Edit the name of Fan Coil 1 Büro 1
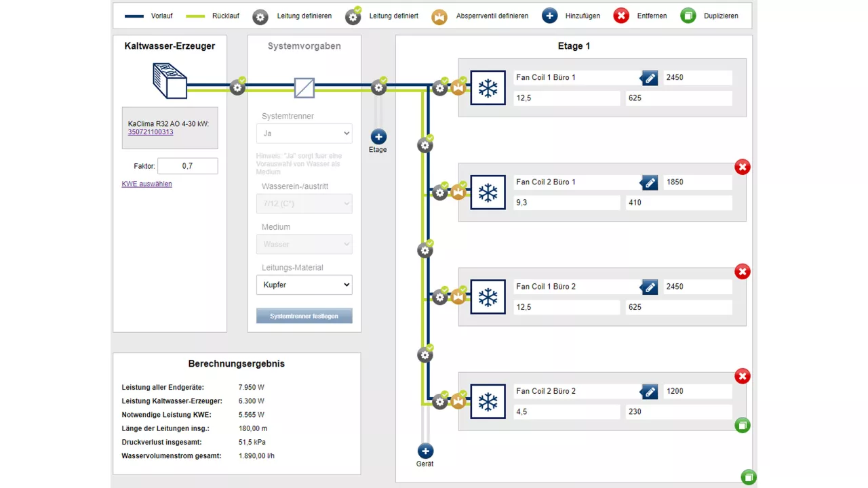This screenshot has height=488, width=868. [649, 78]
